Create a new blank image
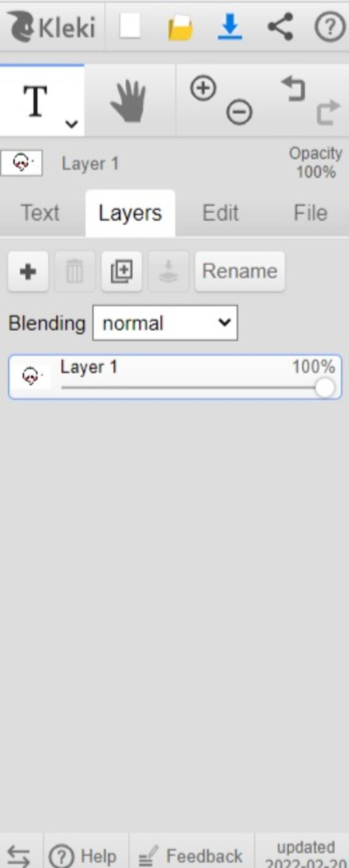Image resolution: width=349 pixels, height=868 pixels. click(130, 26)
